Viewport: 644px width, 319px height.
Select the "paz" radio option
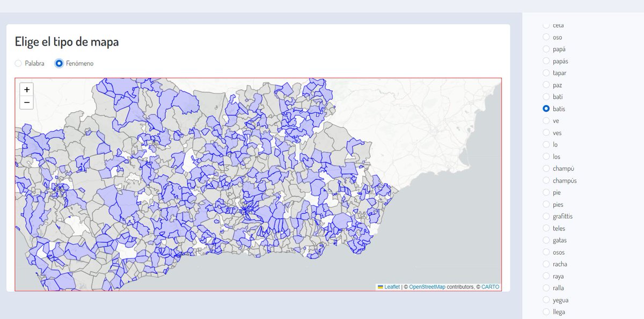click(x=545, y=84)
